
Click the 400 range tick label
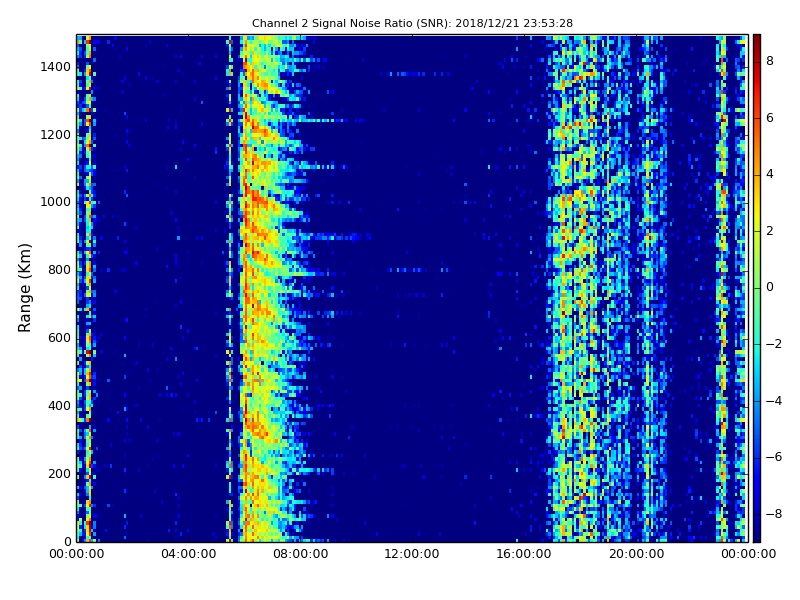[x=59, y=406]
